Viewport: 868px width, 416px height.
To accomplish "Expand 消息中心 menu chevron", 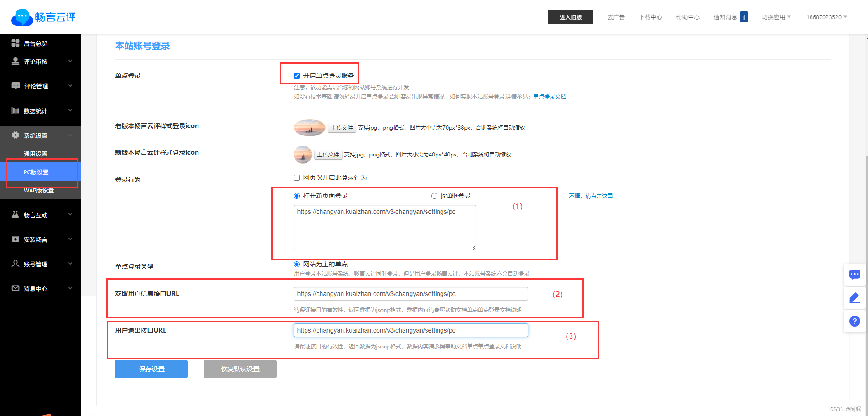I will click(x=70, y=288).
